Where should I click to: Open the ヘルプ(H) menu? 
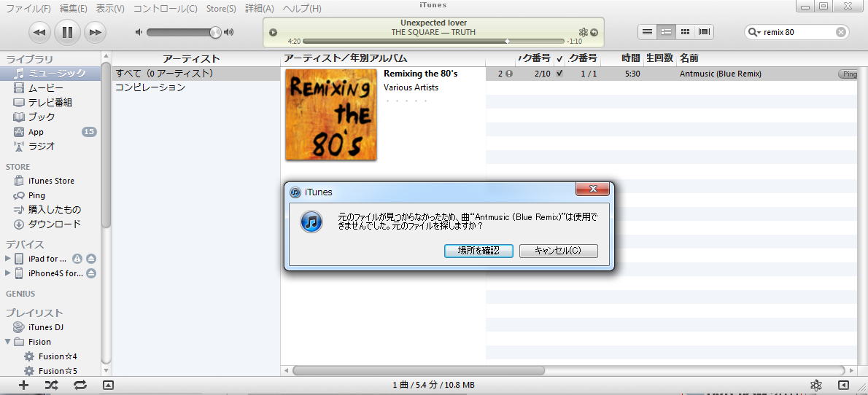pyautogui.click(x=302, y=9)
